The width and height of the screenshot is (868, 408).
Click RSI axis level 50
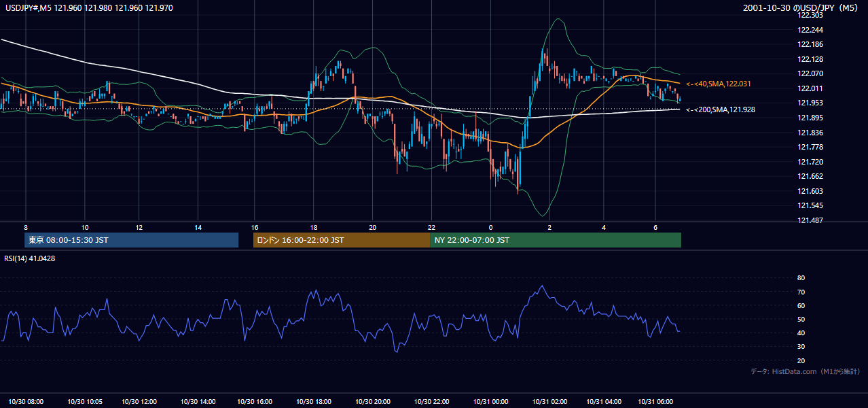[x=801, y=319]
